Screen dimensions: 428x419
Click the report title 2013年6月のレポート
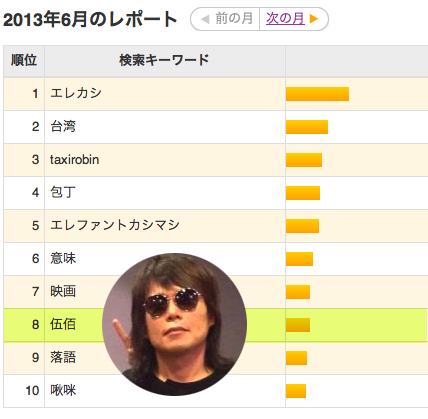[90, 19]
